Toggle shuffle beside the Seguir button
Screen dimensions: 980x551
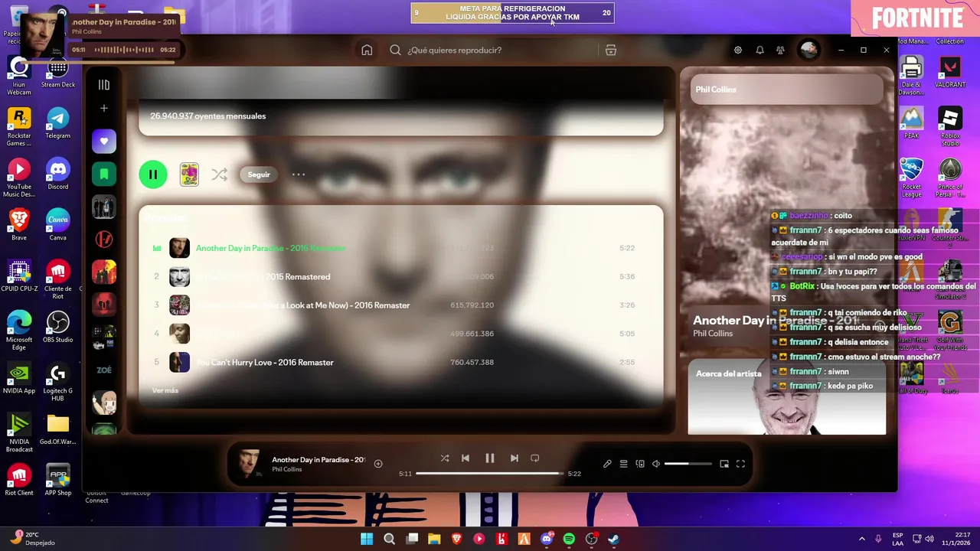click(220, 174)
